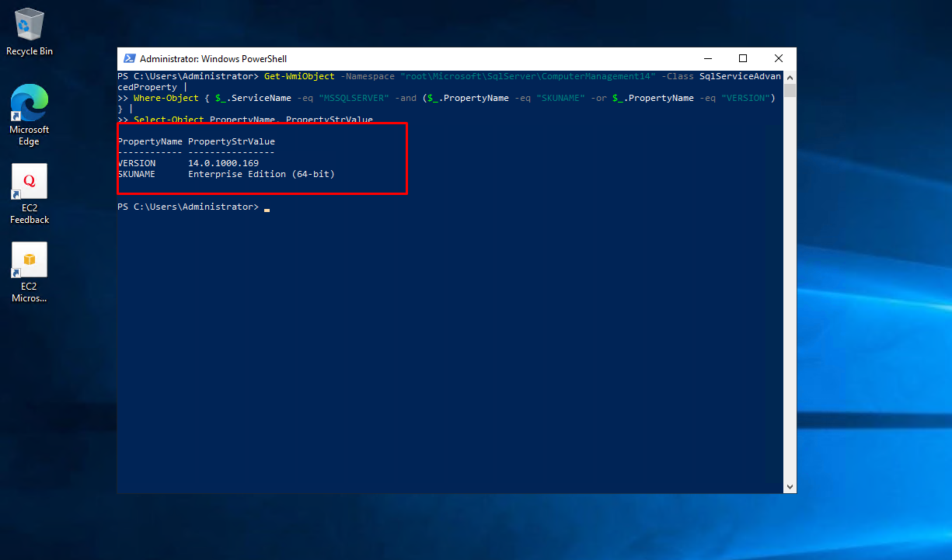Open the PowerShell title bar system icon
This screenshot has height=560, width=952.
[128, 59]
